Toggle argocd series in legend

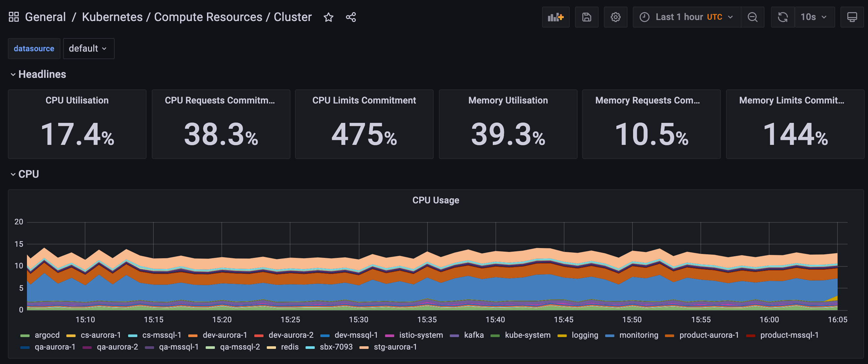click(47, 335)
